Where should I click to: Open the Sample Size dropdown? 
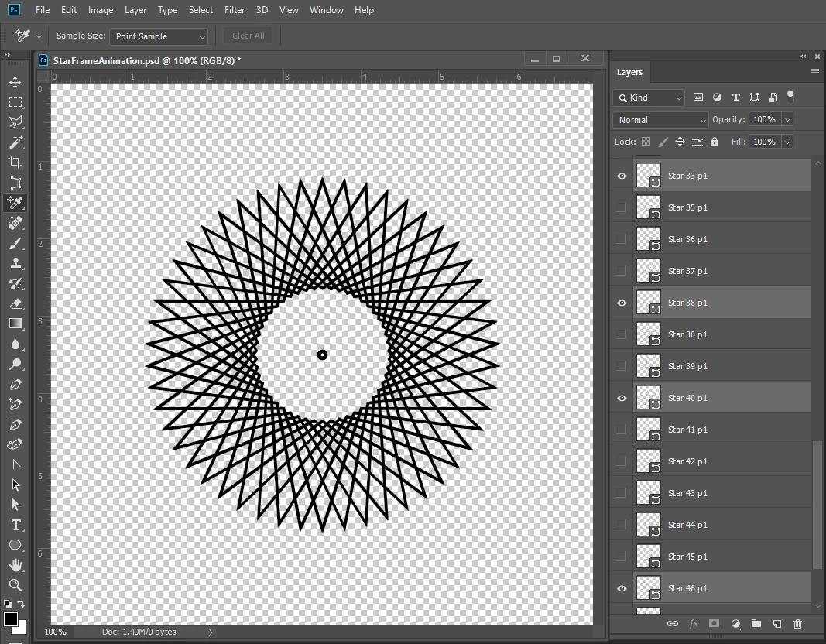point(159,36)
